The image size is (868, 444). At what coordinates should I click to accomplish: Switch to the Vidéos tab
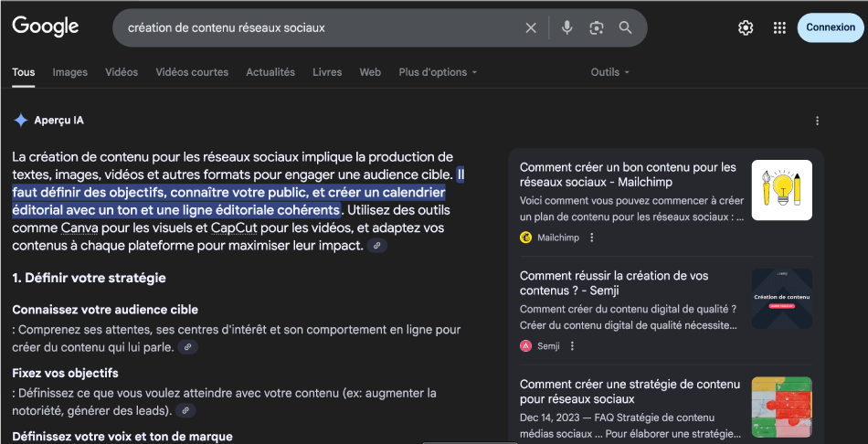pos(122,72)
